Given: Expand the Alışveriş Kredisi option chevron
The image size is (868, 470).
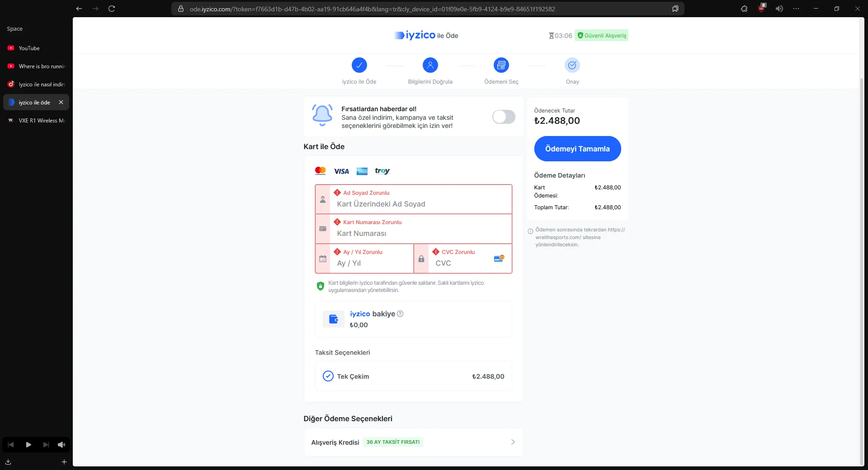Looking at the screenshot, I should 513,442.
